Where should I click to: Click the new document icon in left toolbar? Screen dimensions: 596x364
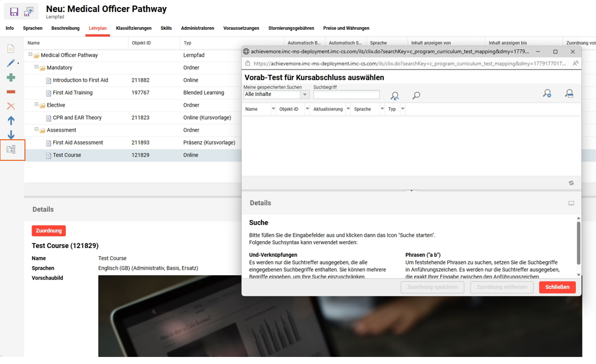[11, 49]
